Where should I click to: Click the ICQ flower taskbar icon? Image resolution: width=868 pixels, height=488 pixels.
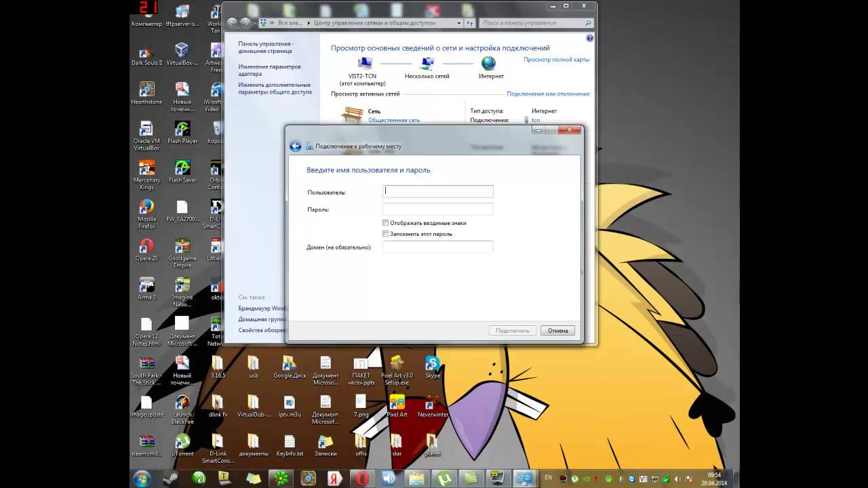279,479
